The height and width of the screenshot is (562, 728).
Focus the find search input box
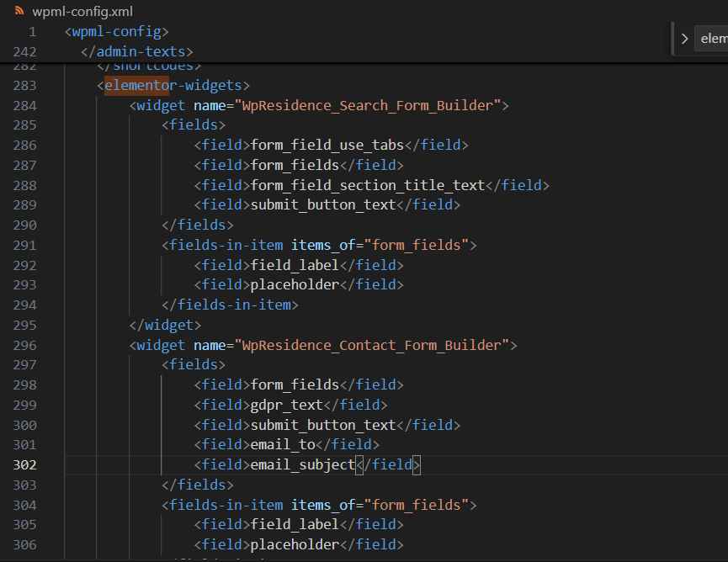pyautogui.click(x=712, y=39)
